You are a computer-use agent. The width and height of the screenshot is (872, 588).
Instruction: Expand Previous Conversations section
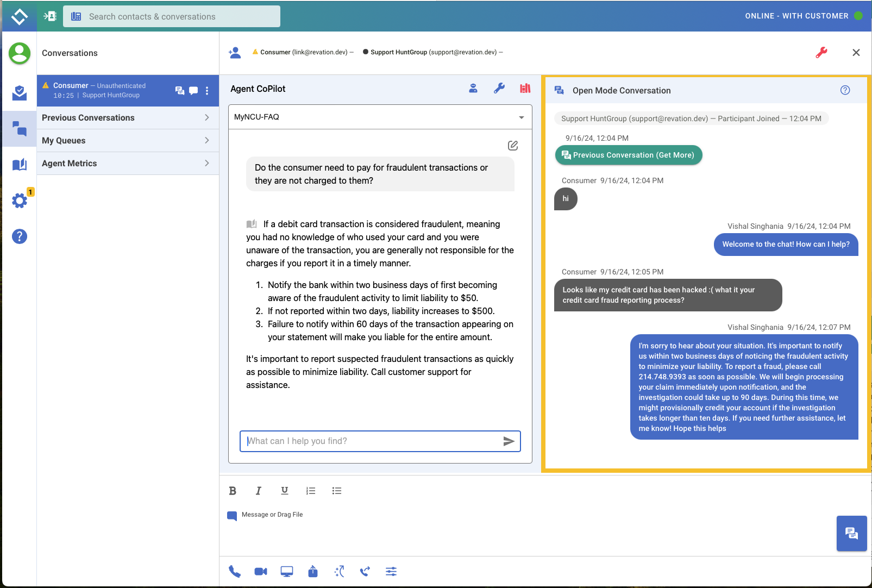click(127, 118)
